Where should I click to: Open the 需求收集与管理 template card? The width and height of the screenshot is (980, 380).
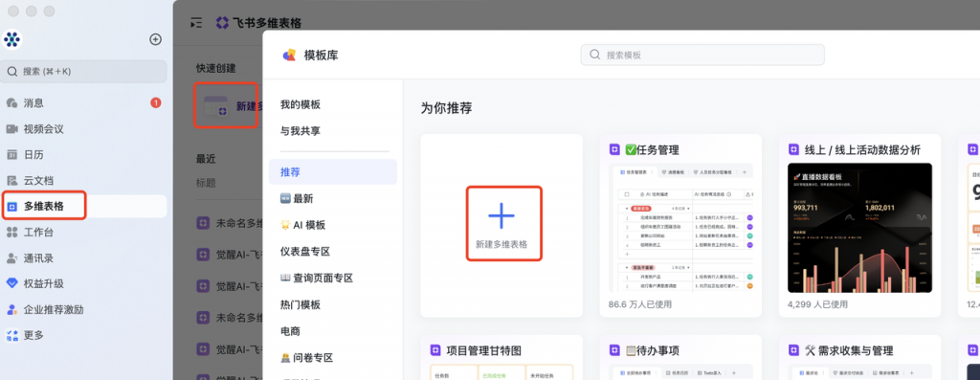point(859,357)
